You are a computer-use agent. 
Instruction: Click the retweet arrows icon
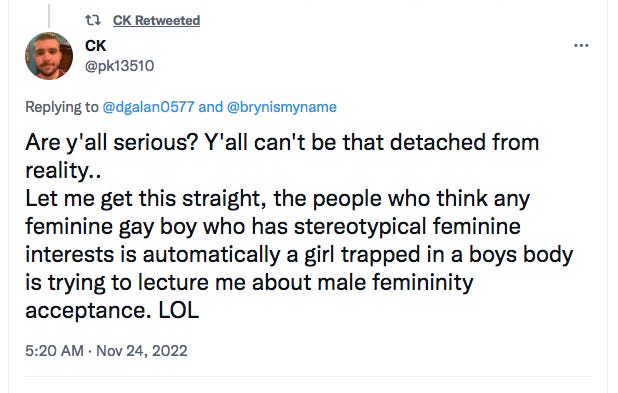93,20
